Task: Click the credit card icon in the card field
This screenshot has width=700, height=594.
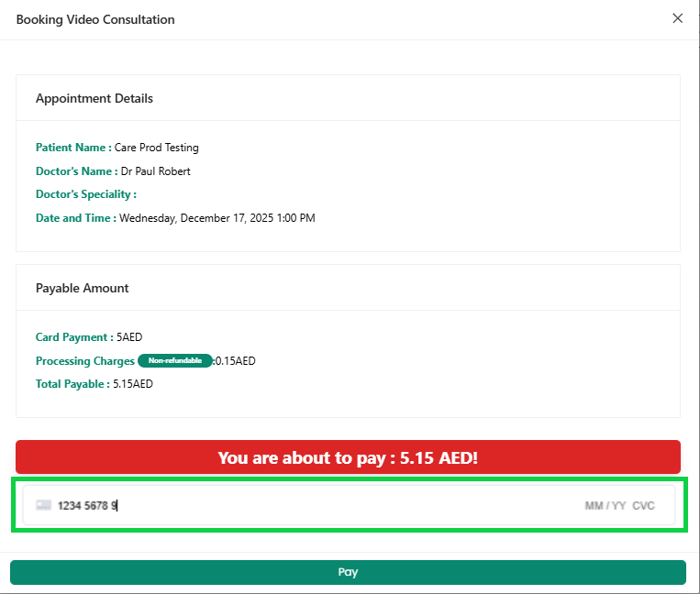Action: click(44, 505)
